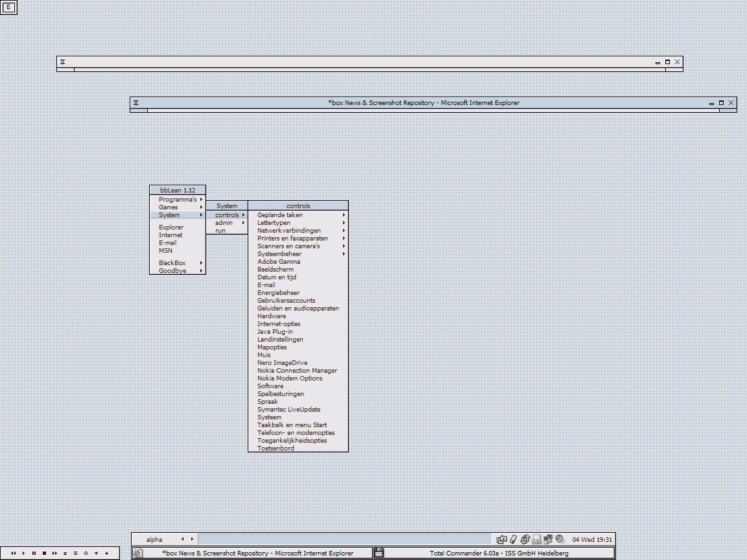The width and height of the screenshot is (747, 560).
Task: Launch MSN from the bbLean menu
Action: pos(178,250)
